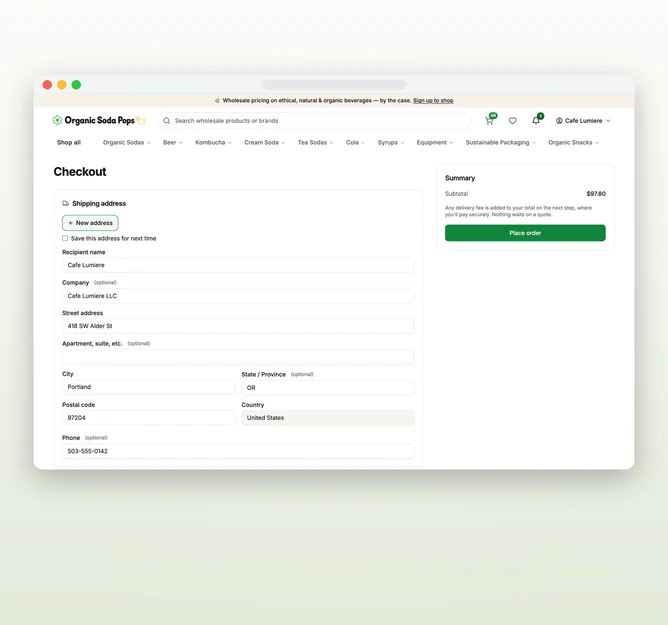Click the account user icon
The width and height of the screenshot is (668, 625).
tap(559, 121)
